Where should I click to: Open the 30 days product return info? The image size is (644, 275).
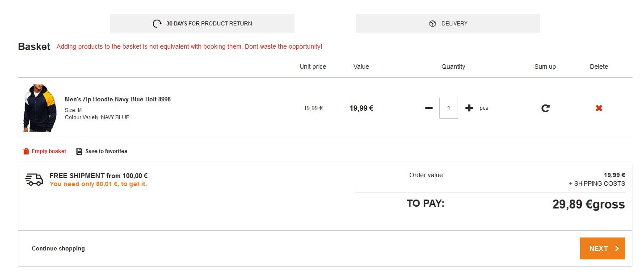(x=209, y=24)
